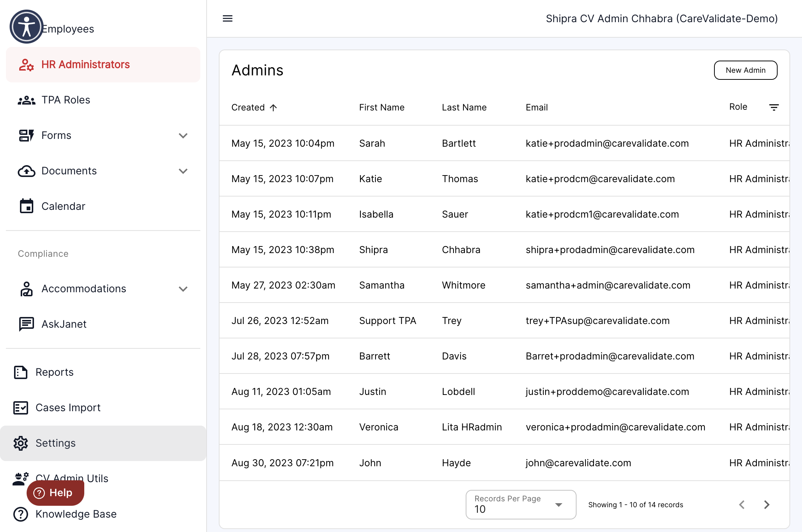Go to next page of records
The image size is (802, 532).
pyautogui.click(x=767, y=505)
